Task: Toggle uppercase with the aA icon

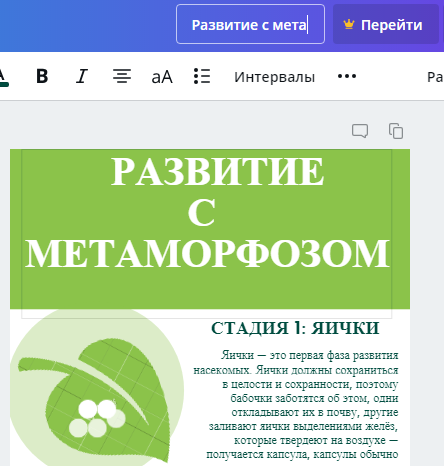Action: [162, 77]
